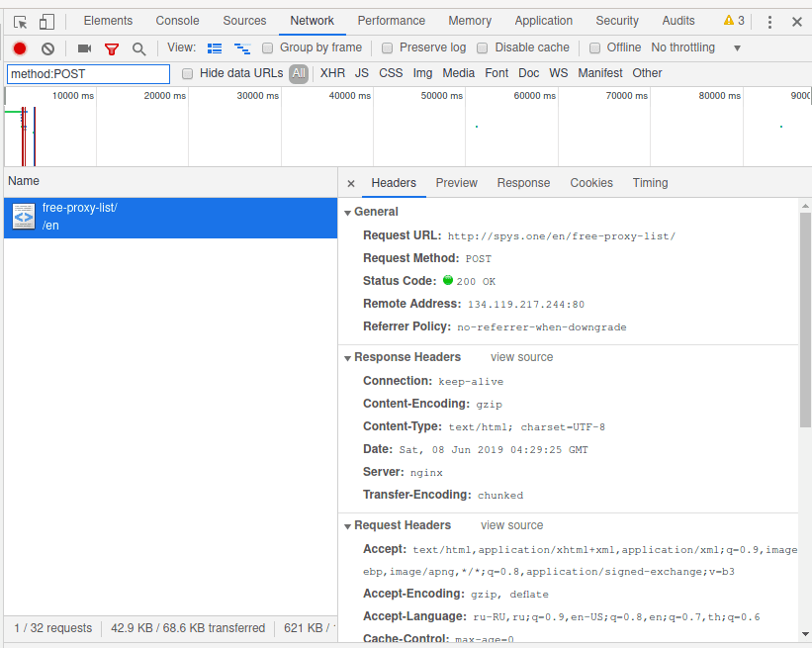
Task: Enable the Preserve log checkbox
Action: tap(387, 47)
